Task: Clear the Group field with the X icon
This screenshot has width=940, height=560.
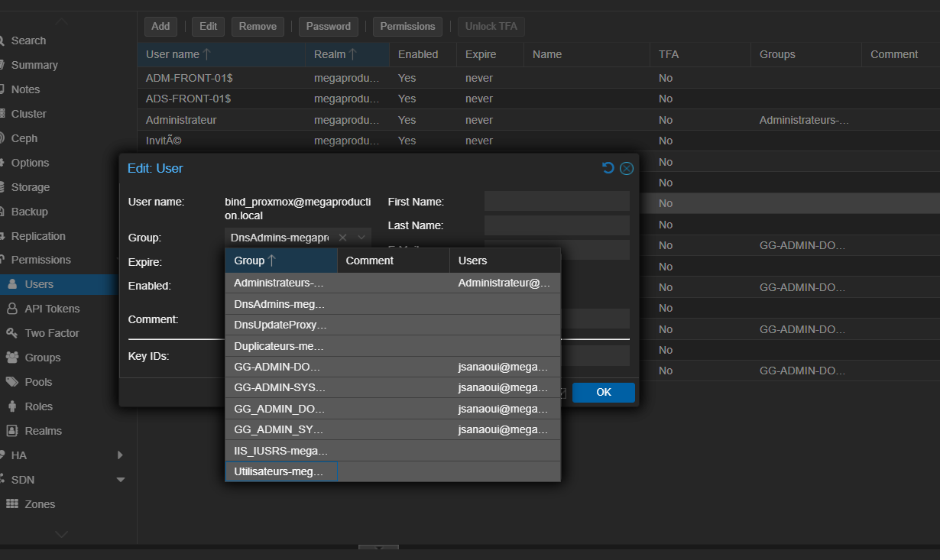Action: pyautogui.click(x=343, y=238)
